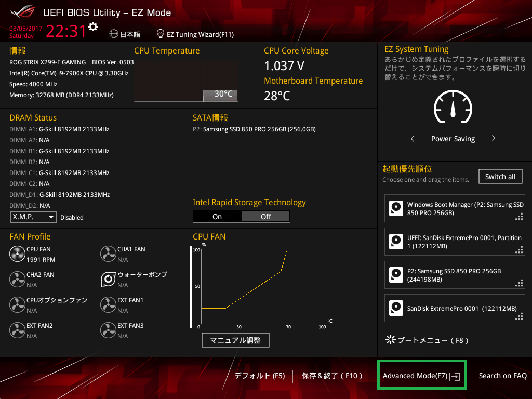This screenshot has width=532, height=399.
Task: Click the DIMM_B1 G-Skill memory row
Action: [59, 151]
